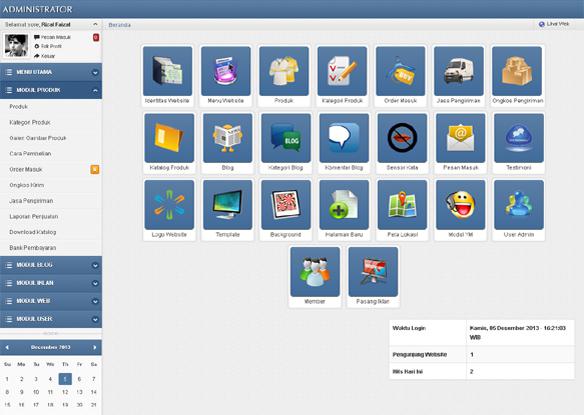The width and height of the screenshot is (584, 415).
Task: Open the Menu Website icon
Action: (226, 71)
